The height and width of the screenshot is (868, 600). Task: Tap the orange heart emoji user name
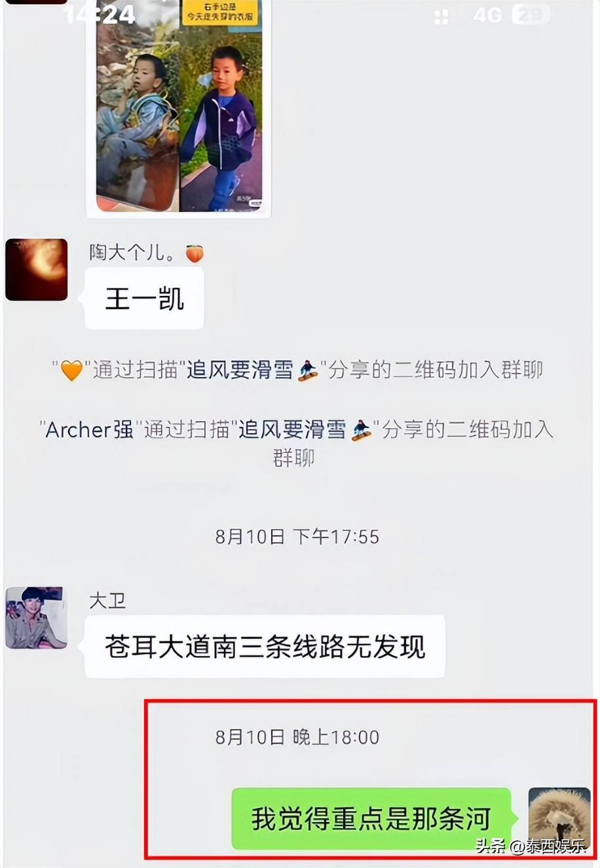click(x=71, y=371)
